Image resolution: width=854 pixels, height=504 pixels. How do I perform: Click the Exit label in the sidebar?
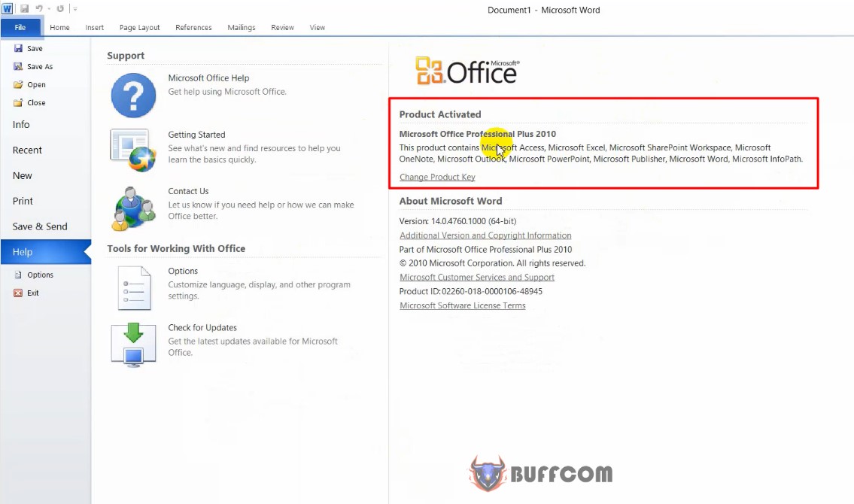point(33,293)
